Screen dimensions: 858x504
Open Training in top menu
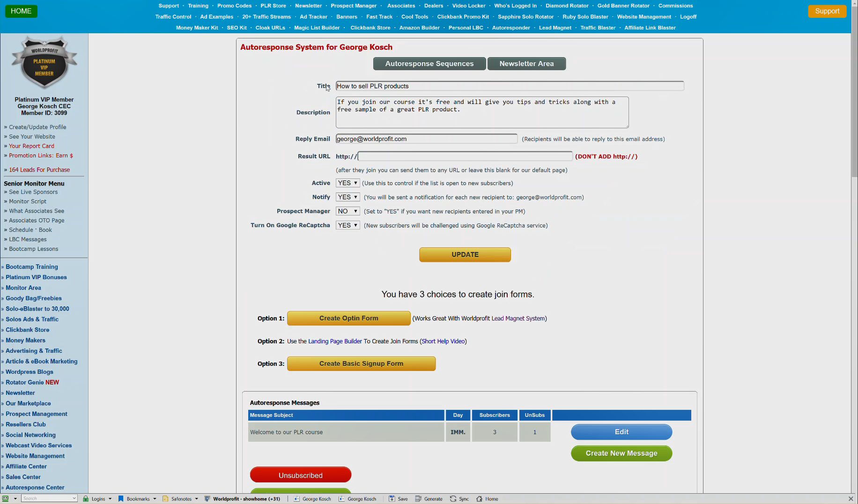(x=198, y=6)
